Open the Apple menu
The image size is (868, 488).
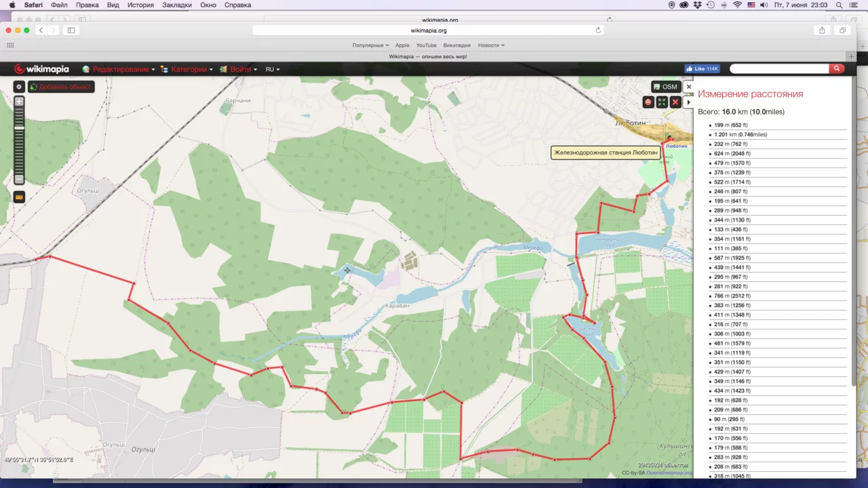12,5
